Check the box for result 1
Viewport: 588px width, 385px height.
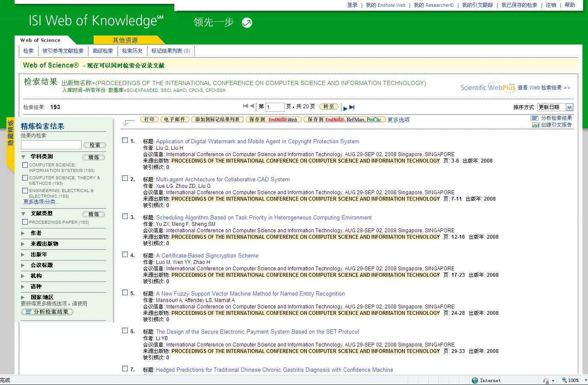pyautogui.click(x=125, y=140)
